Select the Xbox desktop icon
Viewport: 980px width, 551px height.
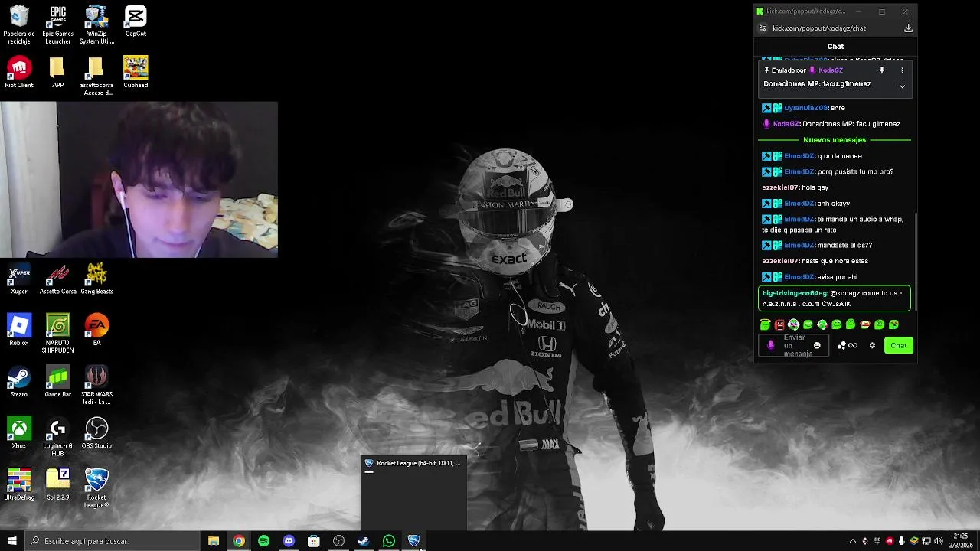pos(19,433)
